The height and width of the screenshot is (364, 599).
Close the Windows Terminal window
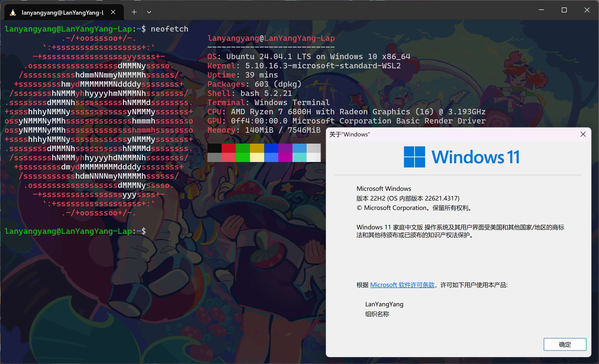587,10
